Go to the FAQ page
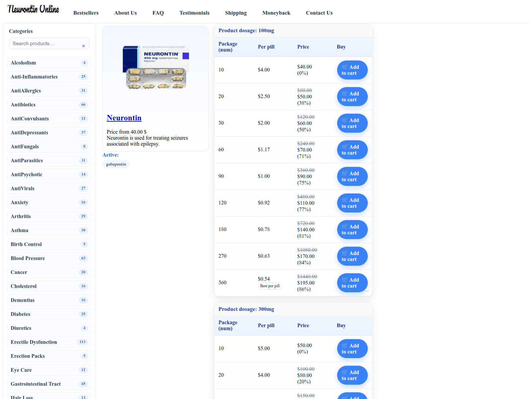This screenshot has height=399, width=532. [x=158, y=13]
